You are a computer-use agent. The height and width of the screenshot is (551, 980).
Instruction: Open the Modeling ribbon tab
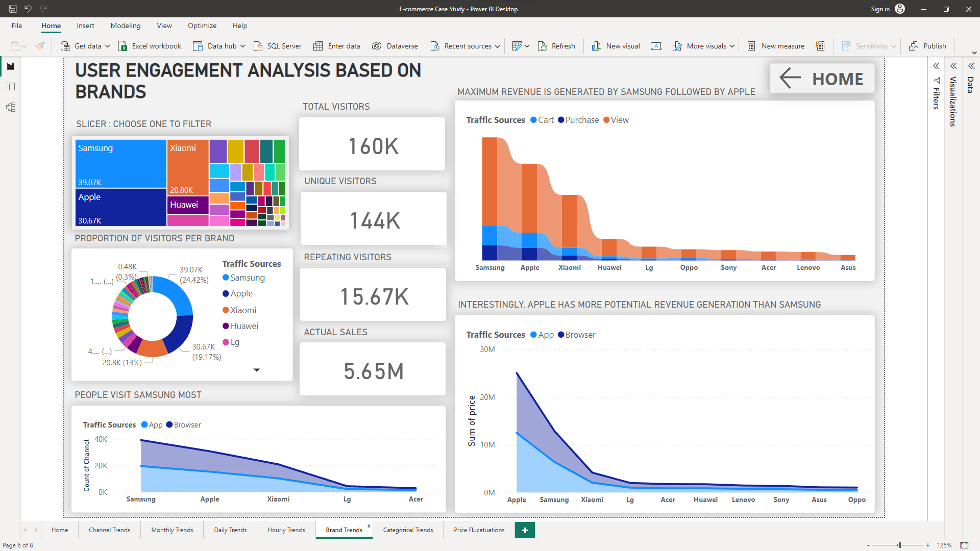pos(125,26)
